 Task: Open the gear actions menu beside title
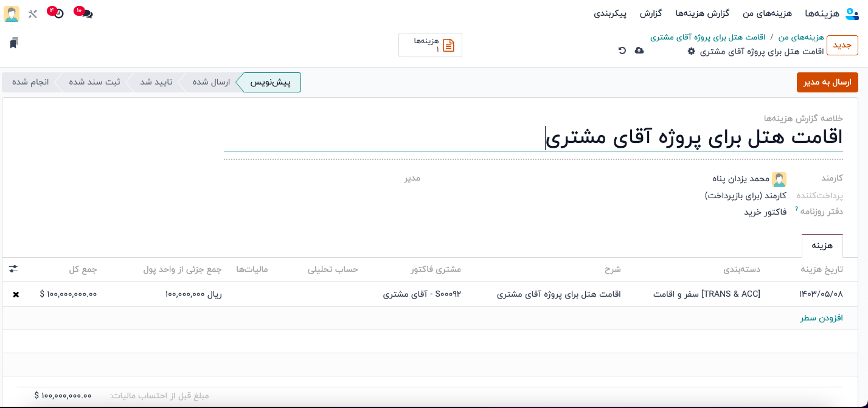point(691,51)
